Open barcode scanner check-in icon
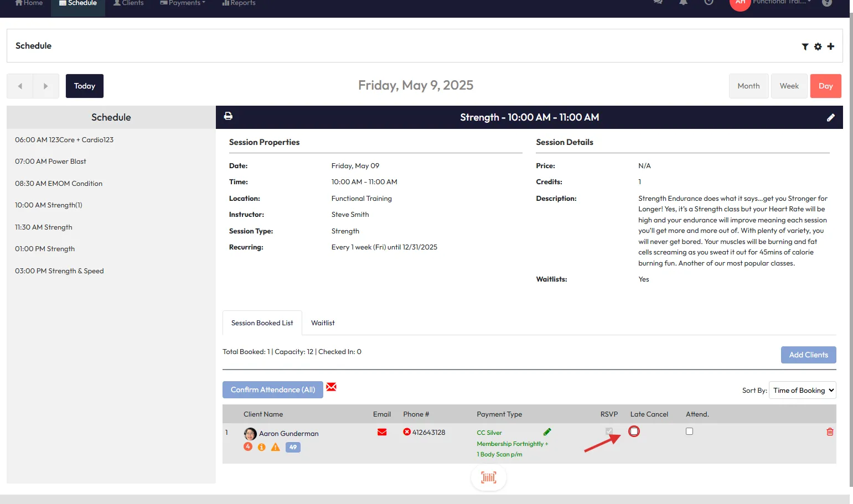Image resolution: width=853 pixels, height=504 pixels. (488, 477)
